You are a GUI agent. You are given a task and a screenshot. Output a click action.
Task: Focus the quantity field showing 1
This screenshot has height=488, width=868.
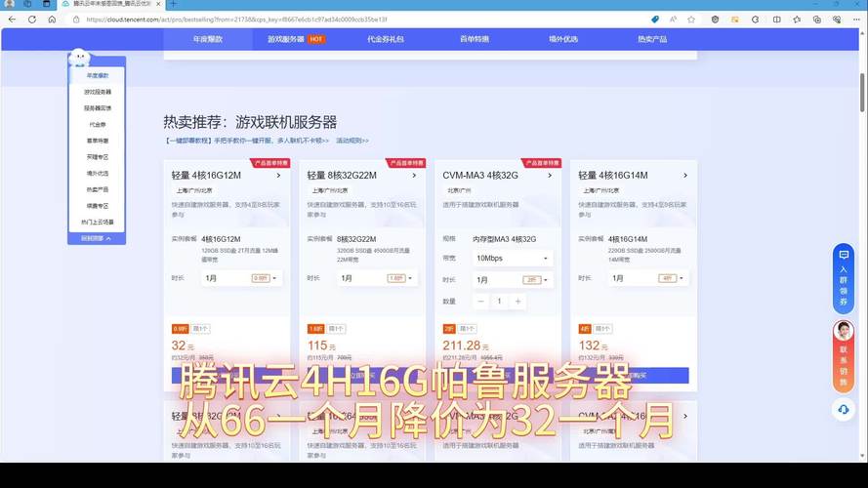499,301
